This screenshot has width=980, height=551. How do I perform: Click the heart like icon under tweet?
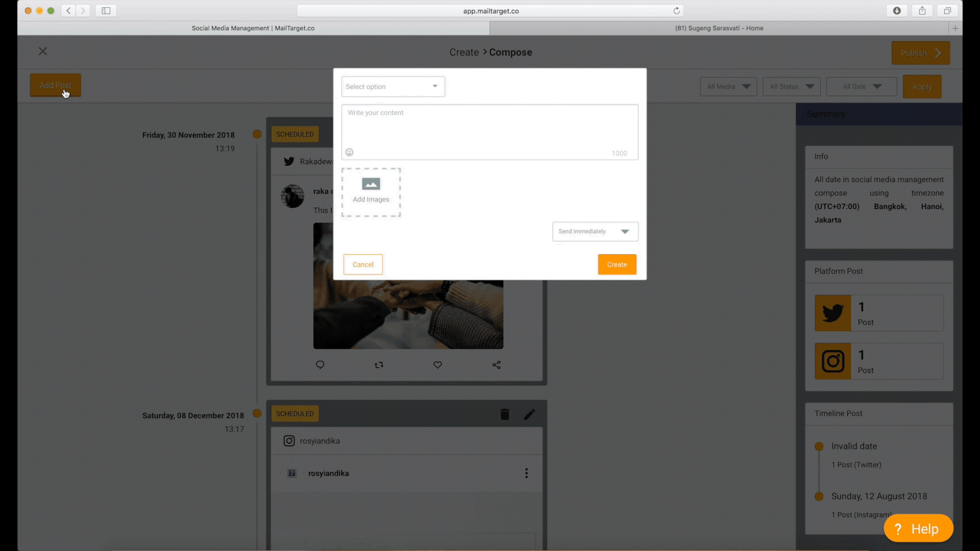(x=437, y=365)
